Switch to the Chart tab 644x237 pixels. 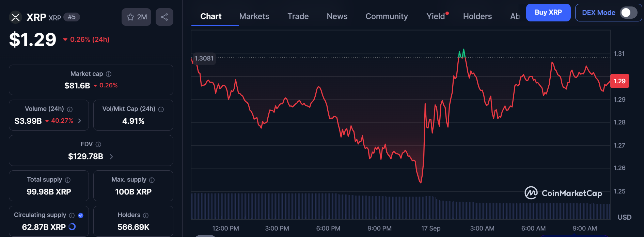pos(211,16)
